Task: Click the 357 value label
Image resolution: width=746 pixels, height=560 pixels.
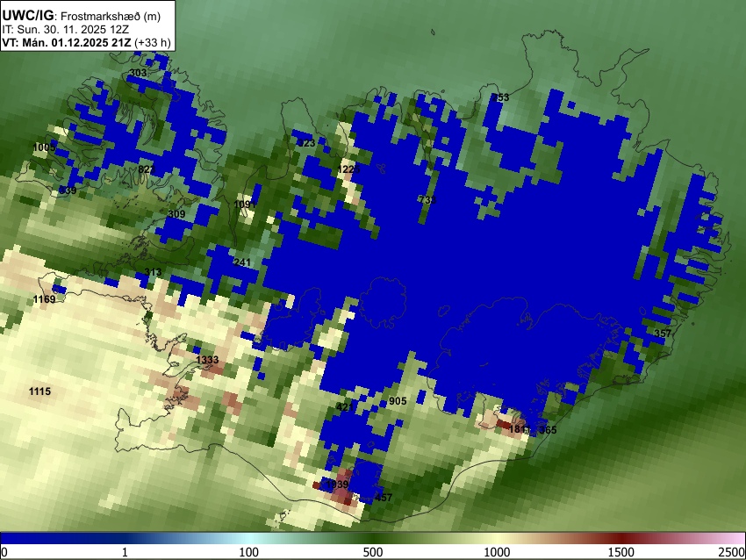Action: pos(663,333)
